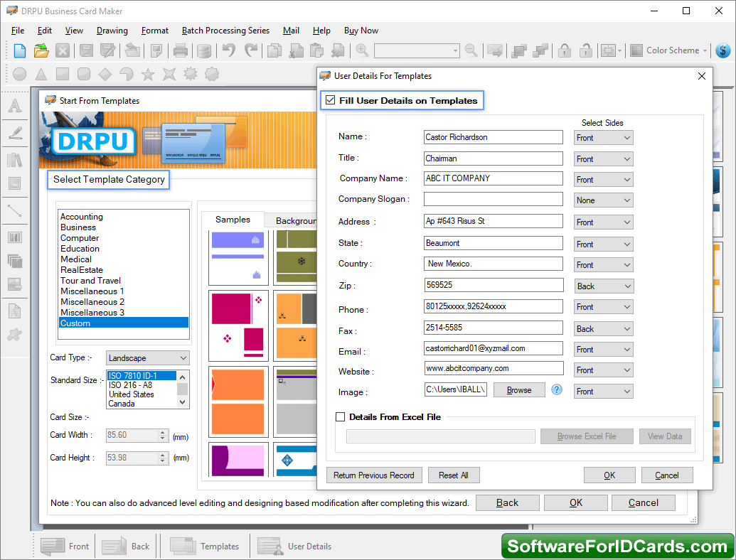Click Return Previous Record button

click(x=373, y=475)
